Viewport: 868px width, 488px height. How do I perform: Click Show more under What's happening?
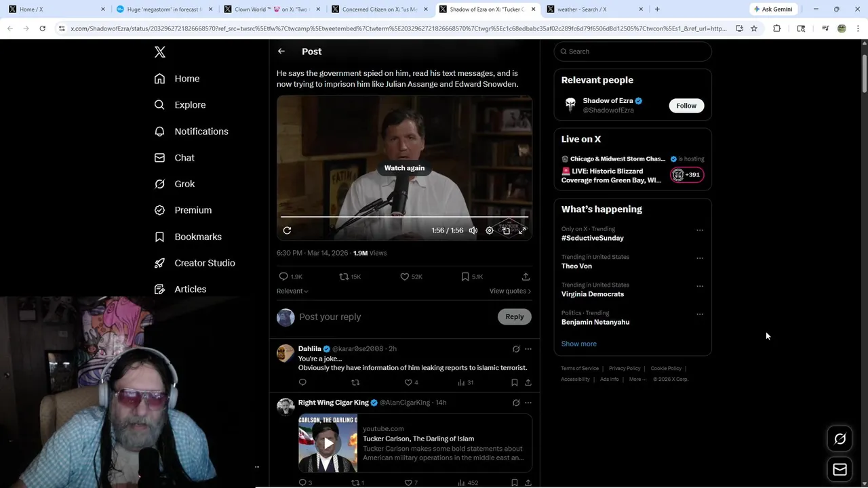tap(578, 344)
